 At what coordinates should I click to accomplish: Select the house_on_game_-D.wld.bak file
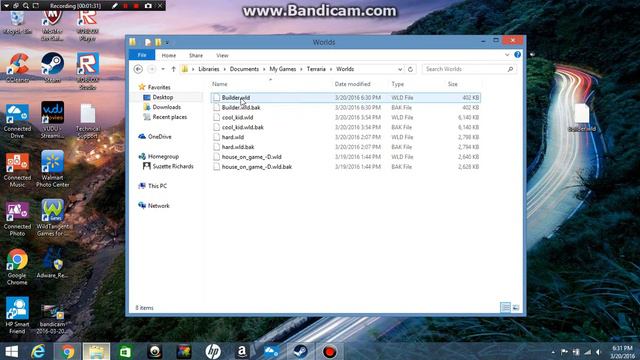(345, 167)
